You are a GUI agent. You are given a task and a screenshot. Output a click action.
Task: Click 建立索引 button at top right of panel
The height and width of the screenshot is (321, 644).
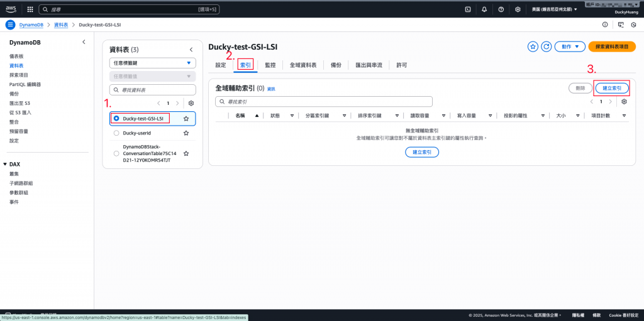[611, 88]
